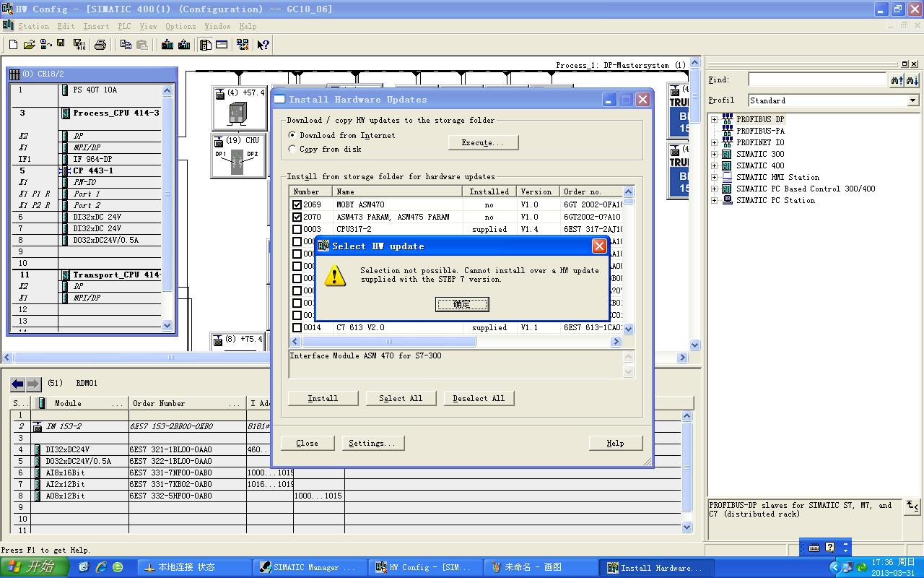The height and width of the screenshot is (578, 924).
Task: Click the IM 153-2 module icon
Action: point(38,427)
